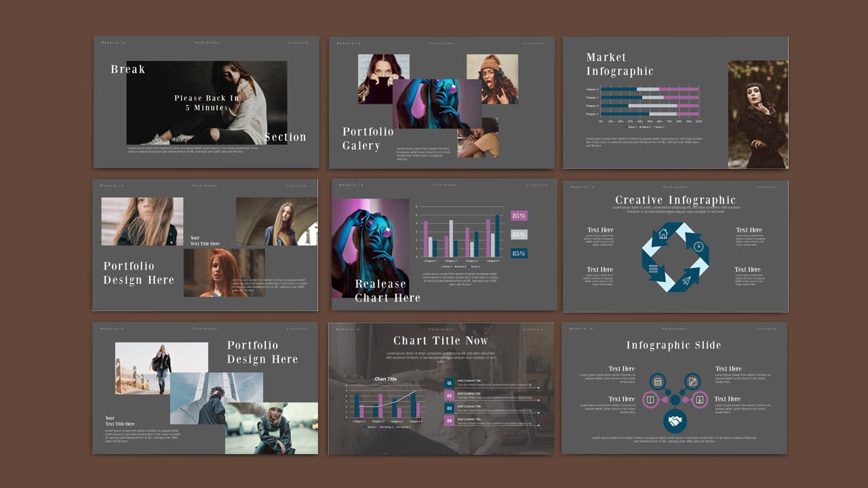868x488 pixels.
Task: Click the open book icon in the purple circle
Action: (650, 400)
